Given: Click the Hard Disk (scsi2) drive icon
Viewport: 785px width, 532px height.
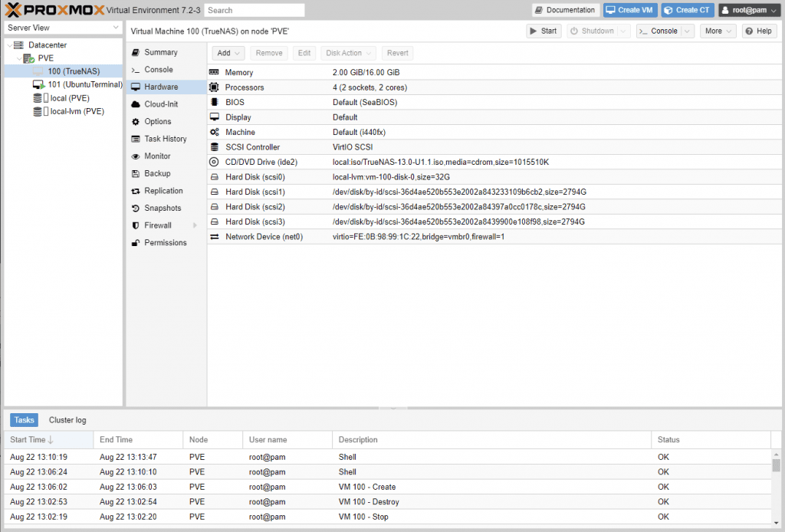Looking at the screenshot, I should 215,207.
